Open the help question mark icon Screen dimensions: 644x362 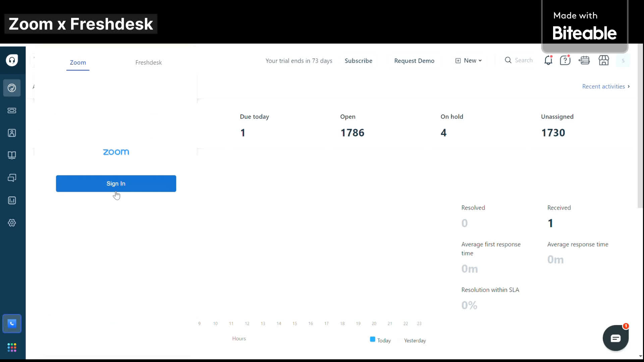[565, 60]
